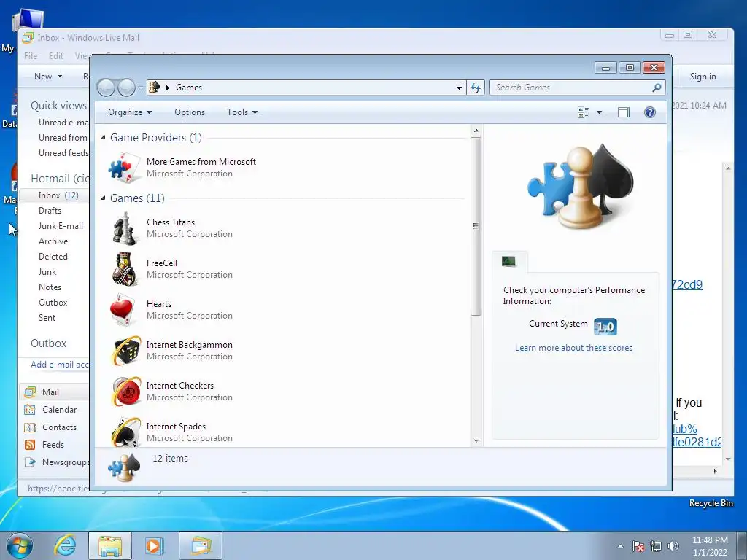Image resolution: width=747 pixels, height=560 pixels.
Task: Open the Organize dropdown menu
Action: click(130, 112)
